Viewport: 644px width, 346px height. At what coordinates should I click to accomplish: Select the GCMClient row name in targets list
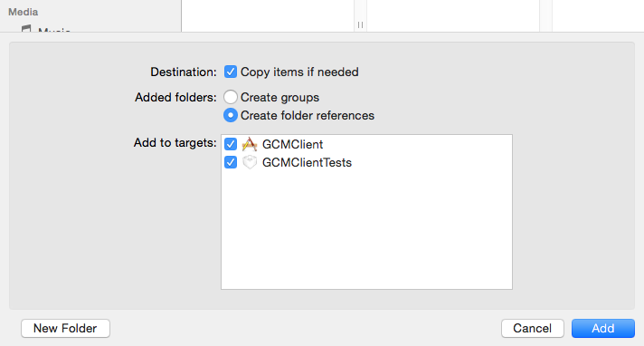coord(292,144)
